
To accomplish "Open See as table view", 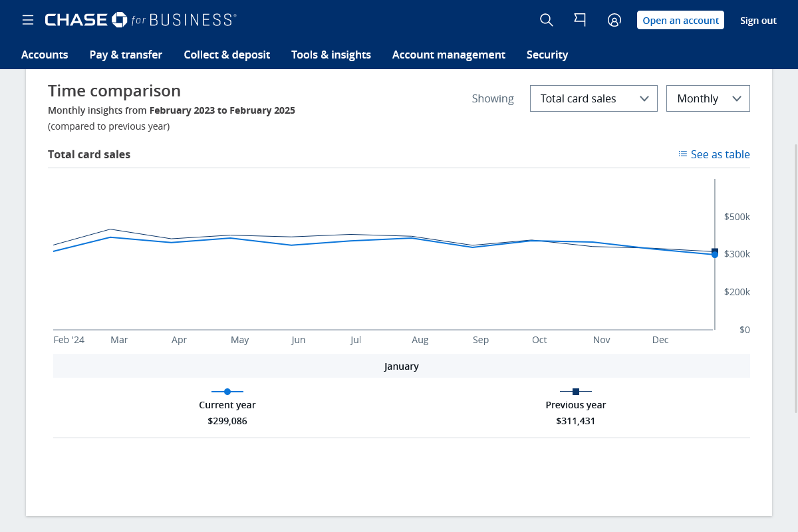I will [x=720, y=154].
